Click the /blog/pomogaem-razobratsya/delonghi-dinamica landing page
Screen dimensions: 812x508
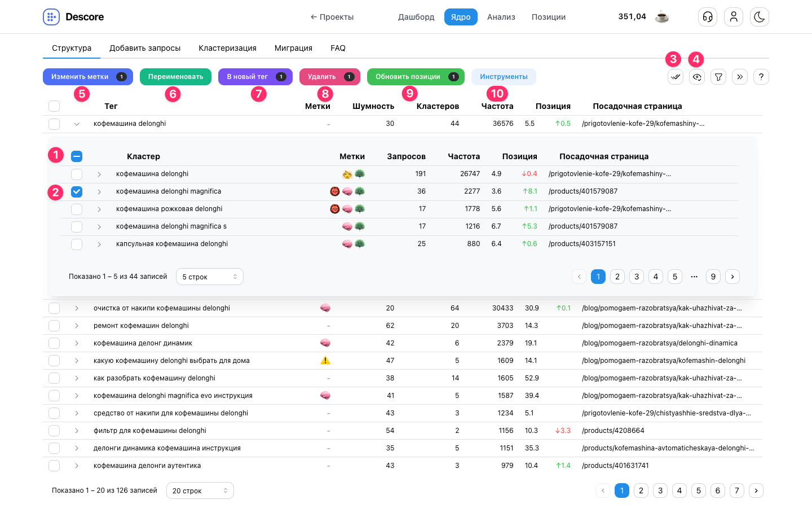tap(660, 343)
